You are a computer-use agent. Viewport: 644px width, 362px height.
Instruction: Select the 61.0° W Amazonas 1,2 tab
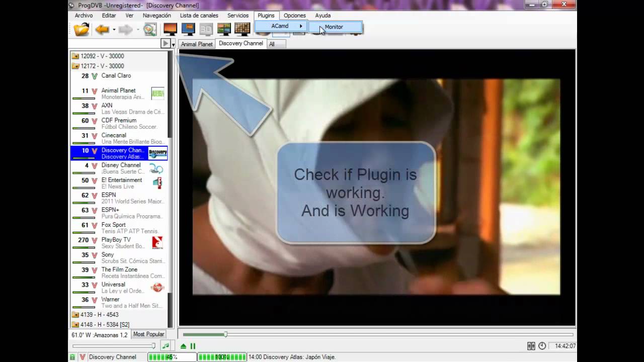(x=99, y=335)
